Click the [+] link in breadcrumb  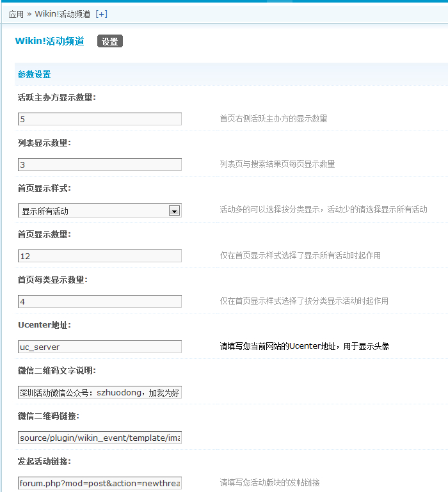(x=101, y=14)
